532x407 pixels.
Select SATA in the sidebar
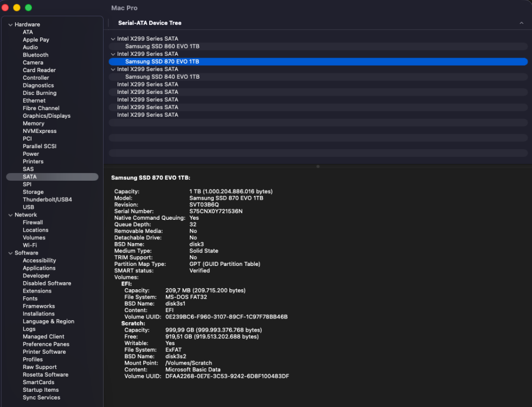[52, 177]
